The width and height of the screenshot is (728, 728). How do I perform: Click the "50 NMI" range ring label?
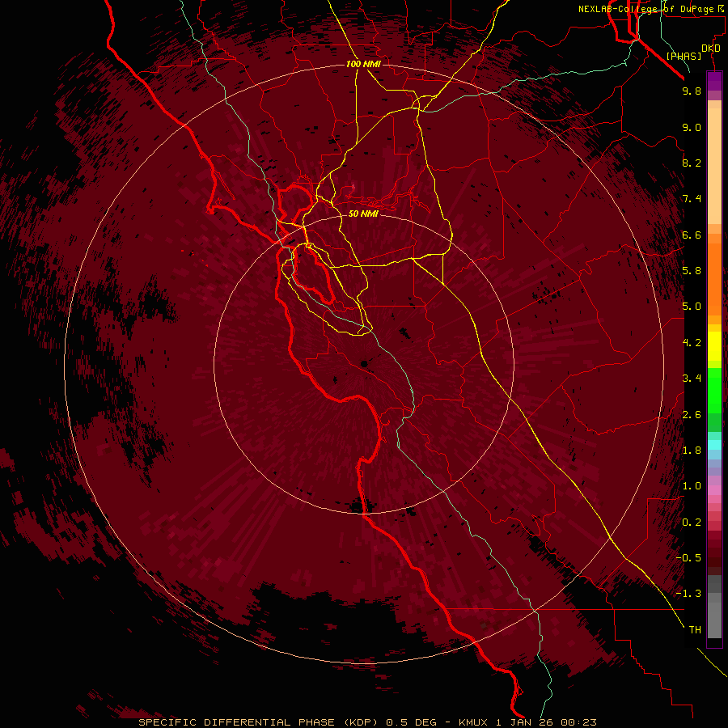(x=363, y=214)
